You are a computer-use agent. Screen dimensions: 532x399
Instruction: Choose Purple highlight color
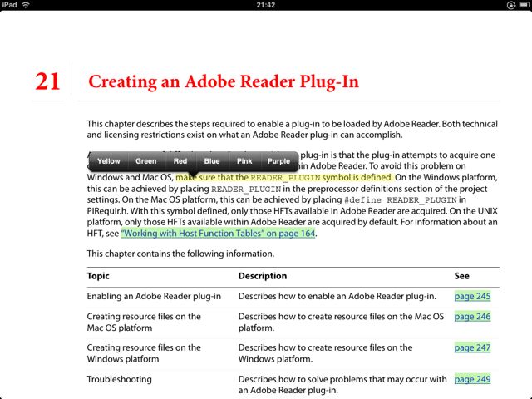click(278, 161)
